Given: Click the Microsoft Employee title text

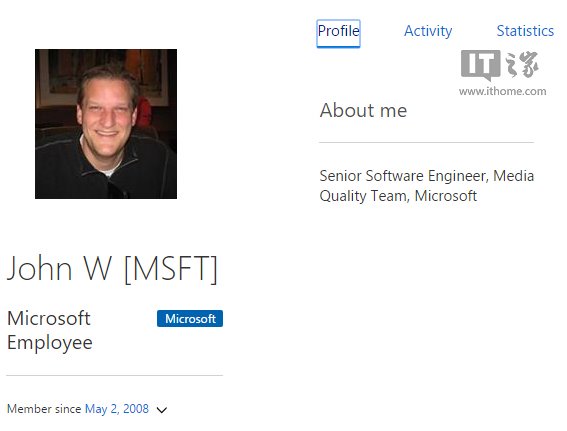Looking at the screenshot, I should tap(50, 330).
